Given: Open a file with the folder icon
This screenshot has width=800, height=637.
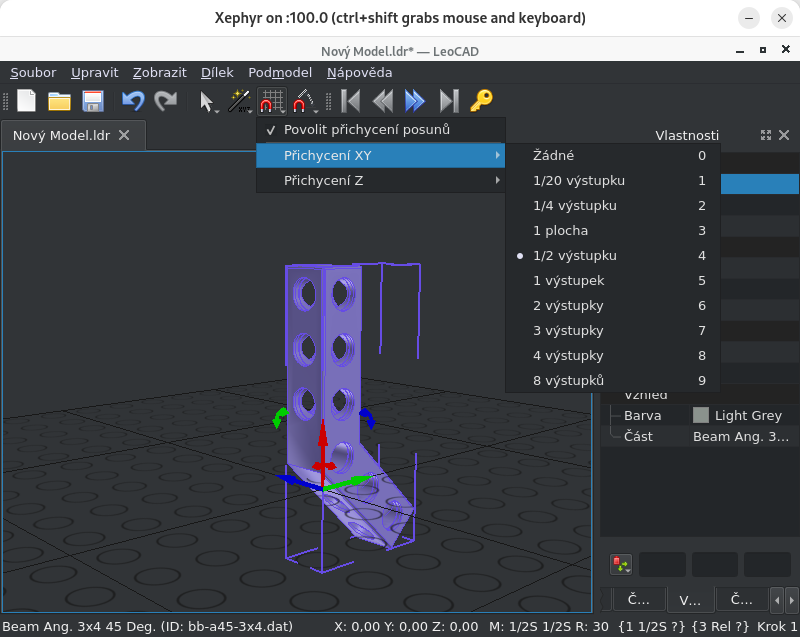Looking at the screenshot, I should click(59, 101).
